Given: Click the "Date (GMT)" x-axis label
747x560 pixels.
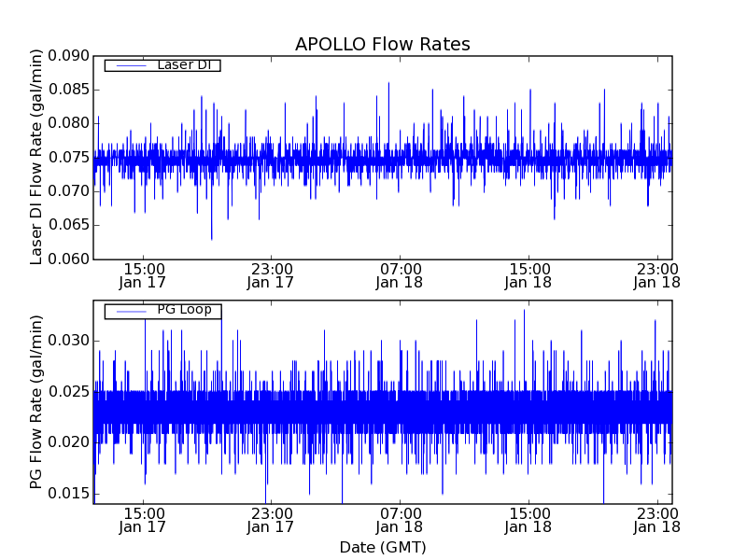Looking at the screenshot, I should click(x=382, y=547).
